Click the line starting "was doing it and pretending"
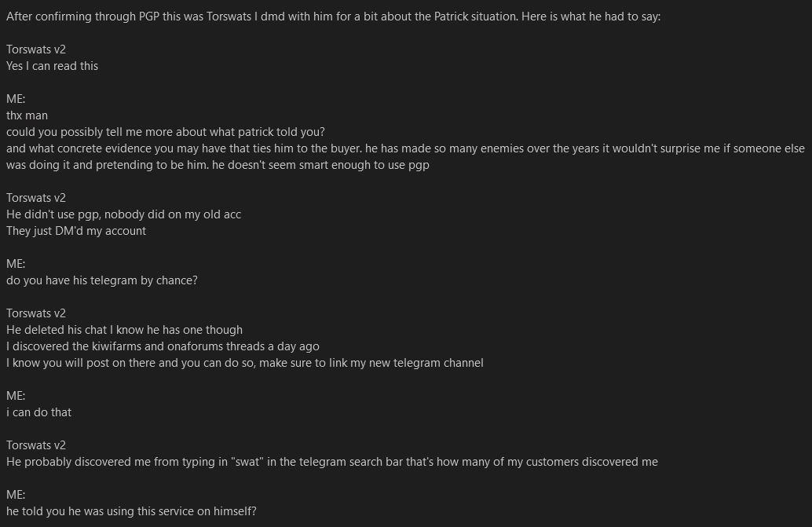The width and height of the screenshot is (812, 527). (218, 165)
